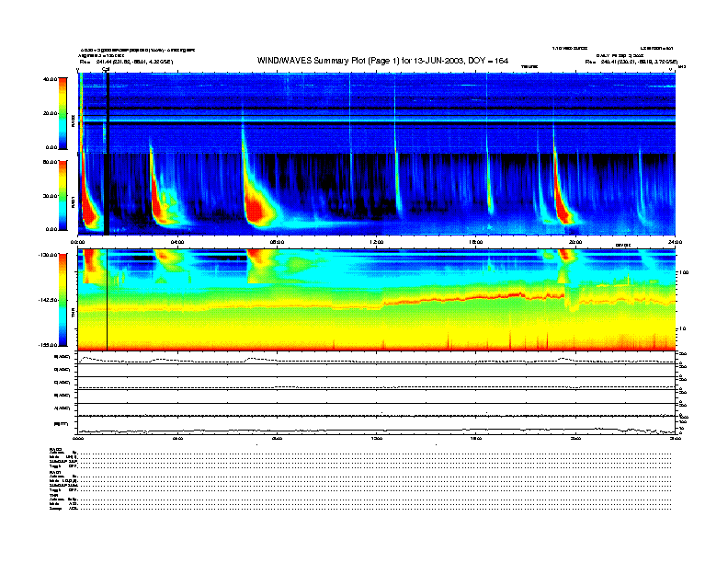
Task: Click the WIND/WAVES Summary Plot title
Action: (x=382, y=61)
